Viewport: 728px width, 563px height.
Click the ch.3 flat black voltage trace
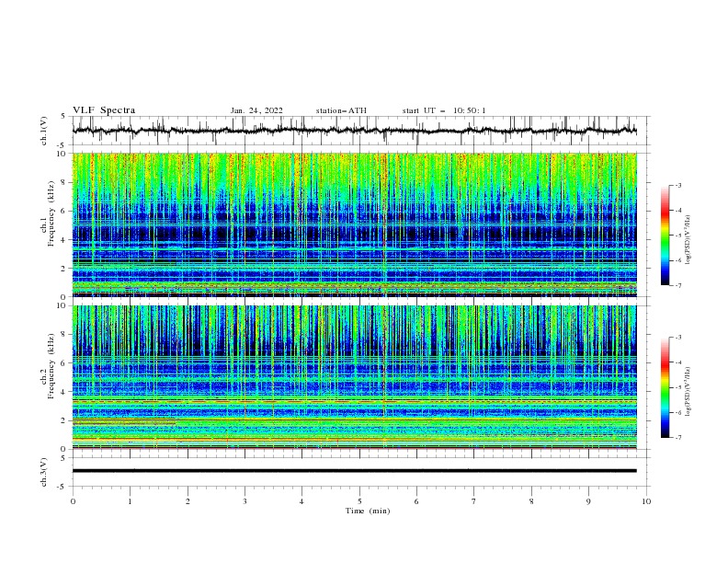coord(354,471)
